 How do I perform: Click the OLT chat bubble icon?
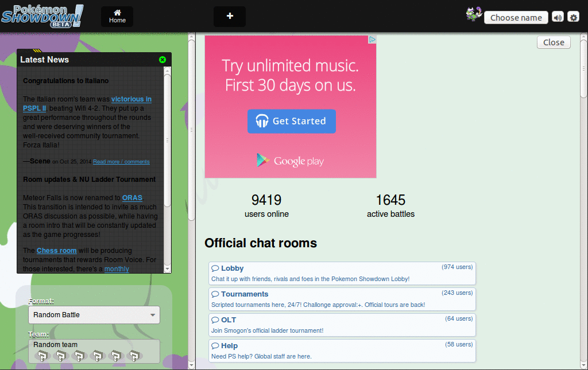coord(215,320)
